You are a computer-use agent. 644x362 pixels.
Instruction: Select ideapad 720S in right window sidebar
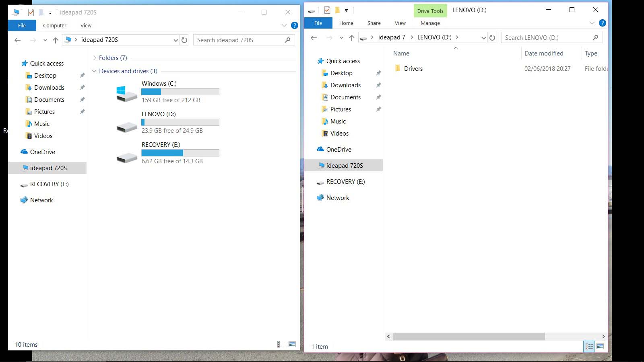pyautogui.click(x=345, y=165)
